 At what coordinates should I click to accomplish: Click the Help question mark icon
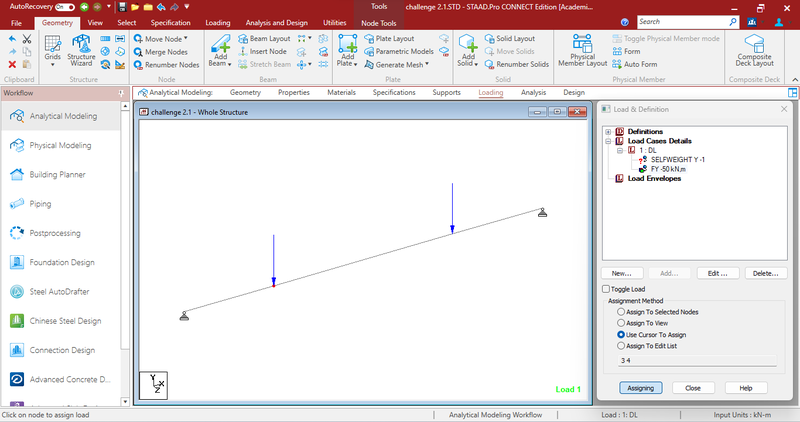[x=624, y=22]
